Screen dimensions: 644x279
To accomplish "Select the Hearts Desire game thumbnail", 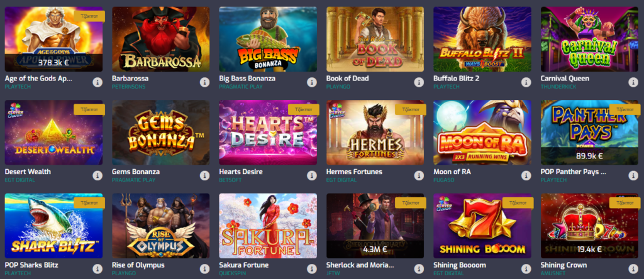I will pos(268,133).
